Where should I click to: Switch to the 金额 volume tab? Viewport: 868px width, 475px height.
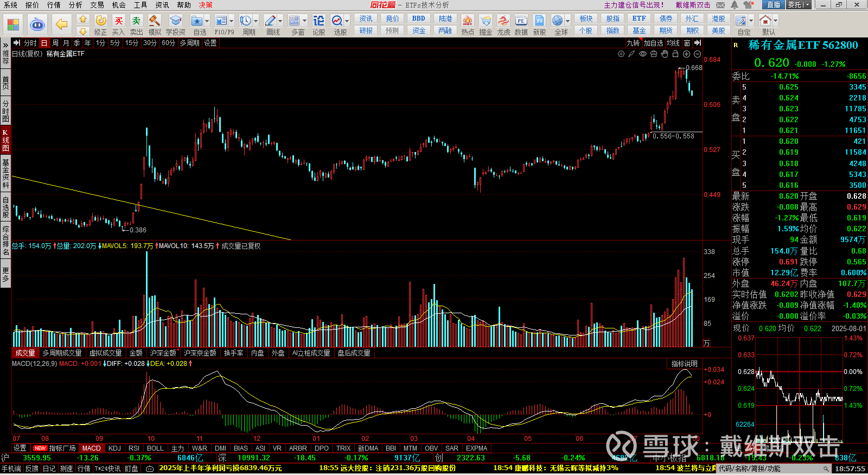[136, 353]
